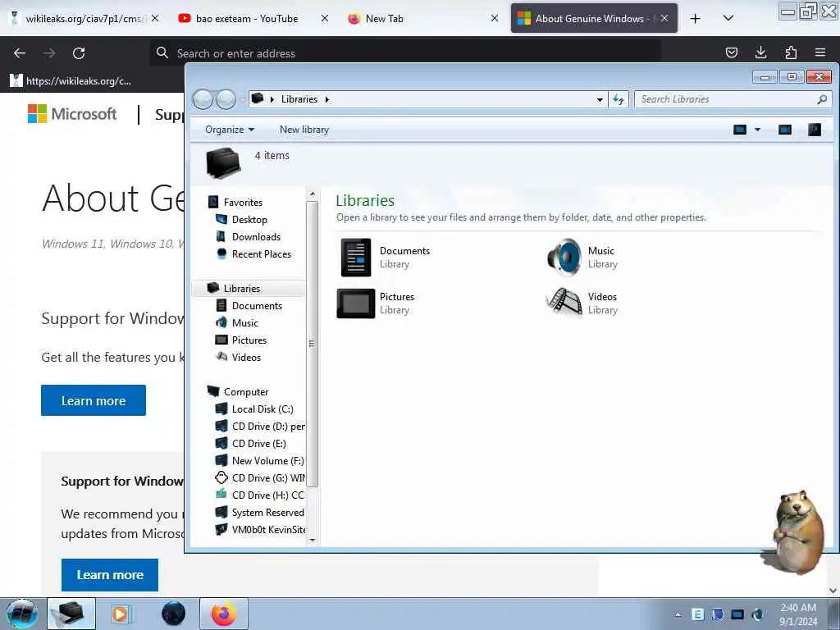Open Windows Media Player taskbar icon
The height and width of the screenshot is (630, 840).
(121, 614)
